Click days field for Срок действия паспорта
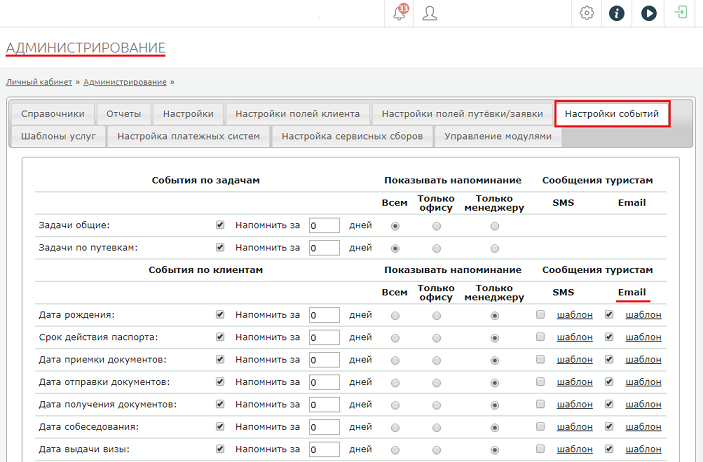 (324, 337)
